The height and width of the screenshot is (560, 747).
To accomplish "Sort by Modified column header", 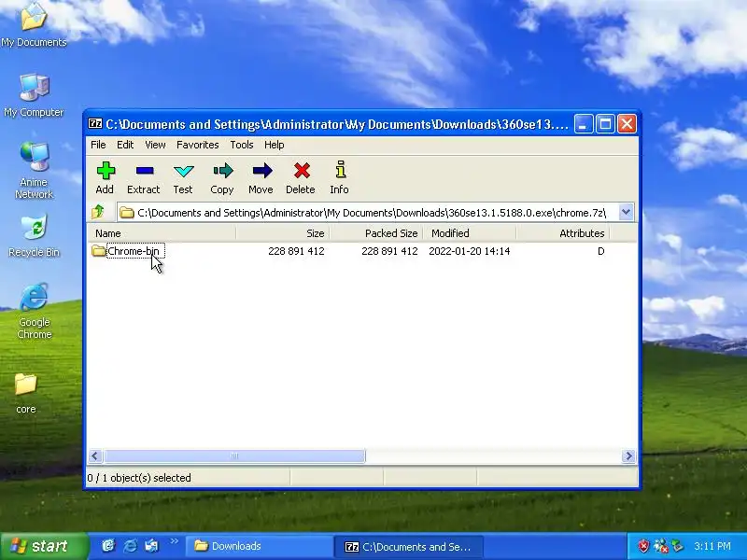I will 470,233.
